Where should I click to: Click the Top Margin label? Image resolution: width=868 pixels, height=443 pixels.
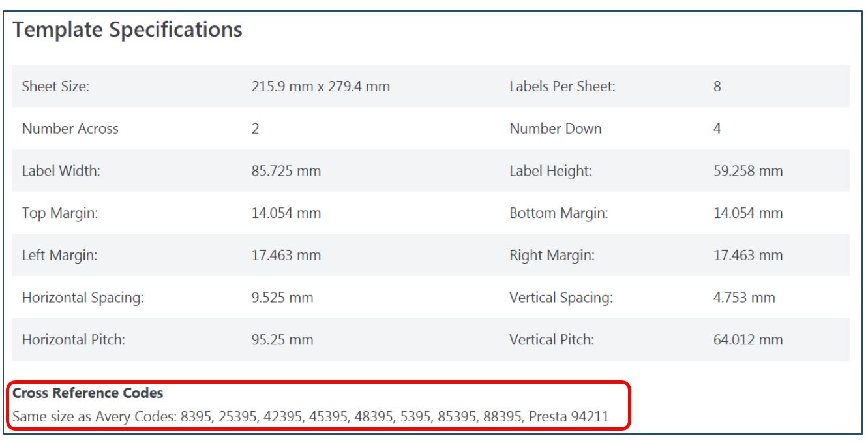[60, 214]
